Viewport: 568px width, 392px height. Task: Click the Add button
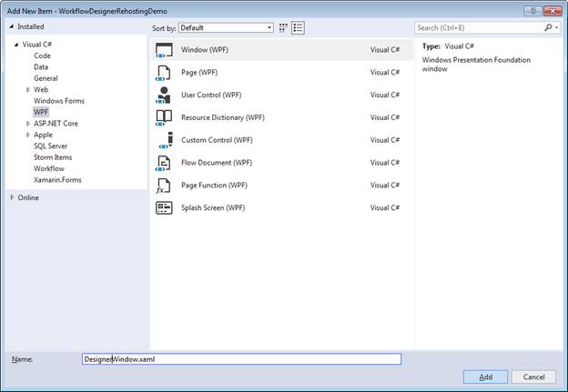(485, 377)
